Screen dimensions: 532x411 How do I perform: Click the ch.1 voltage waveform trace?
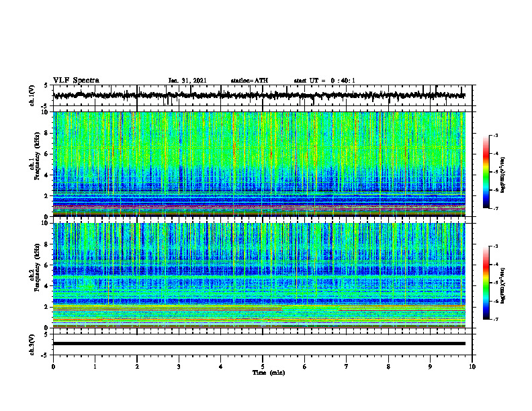pyautogui.click(x=259, y=95)
